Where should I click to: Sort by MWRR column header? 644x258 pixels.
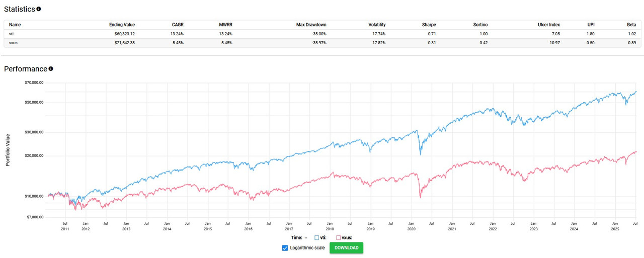coord(226,25)
